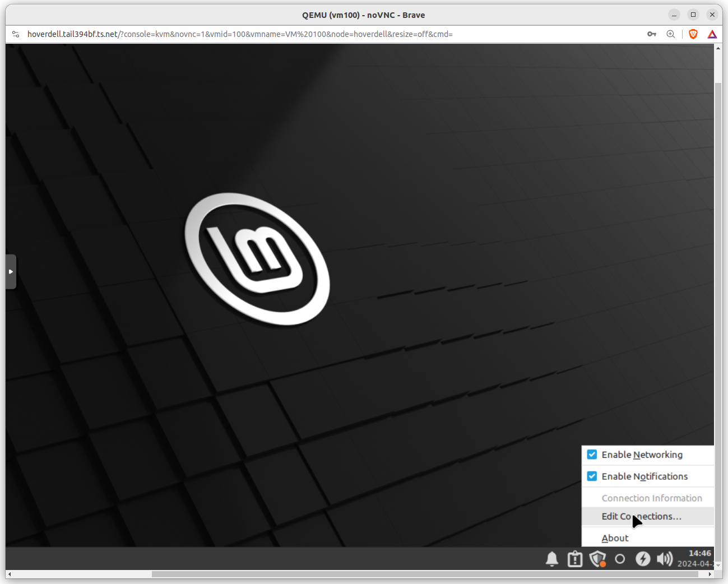Click the scroll-up arrow of vertical scrollbar
728x584 pixels.
[x=718, y=48]
